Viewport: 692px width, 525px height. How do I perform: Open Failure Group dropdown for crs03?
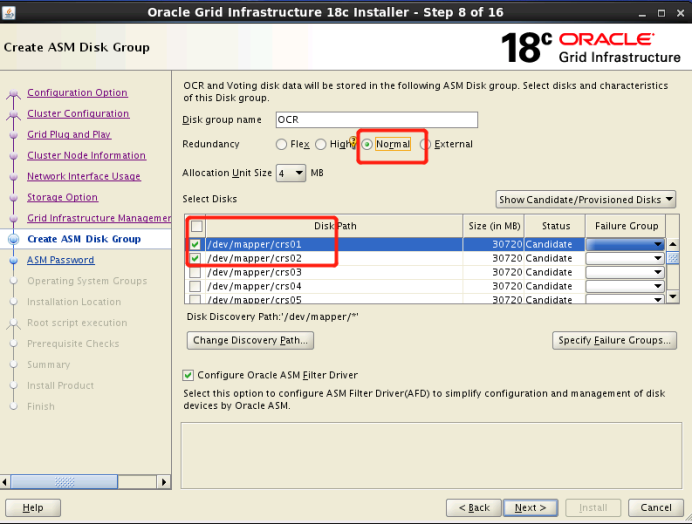625,273
